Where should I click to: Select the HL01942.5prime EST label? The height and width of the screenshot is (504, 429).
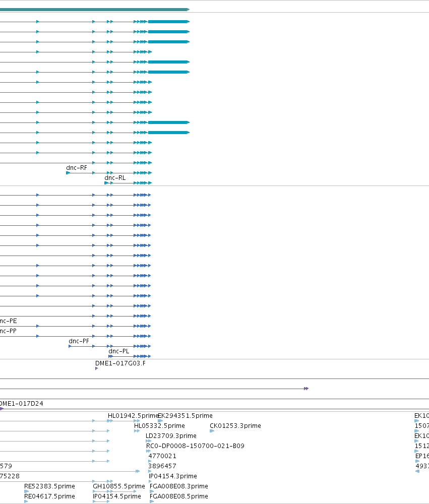pos(133,416)
